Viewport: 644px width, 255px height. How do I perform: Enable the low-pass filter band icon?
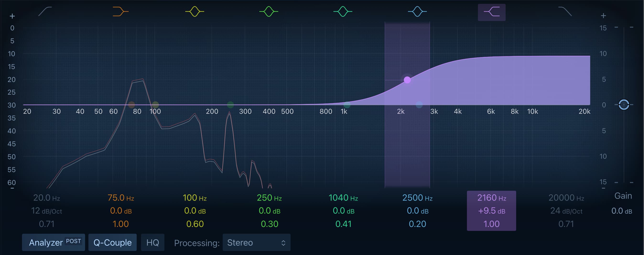tap(565, 11)
